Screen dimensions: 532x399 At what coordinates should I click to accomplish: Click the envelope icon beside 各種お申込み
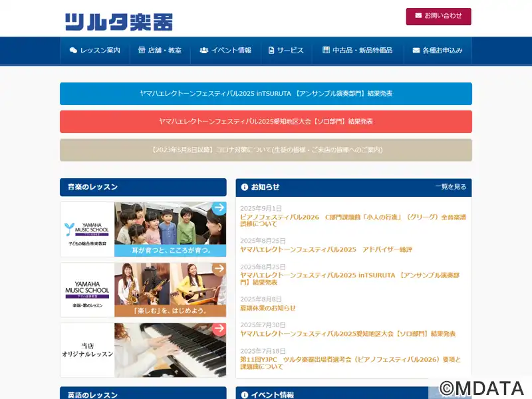[416, 51]
